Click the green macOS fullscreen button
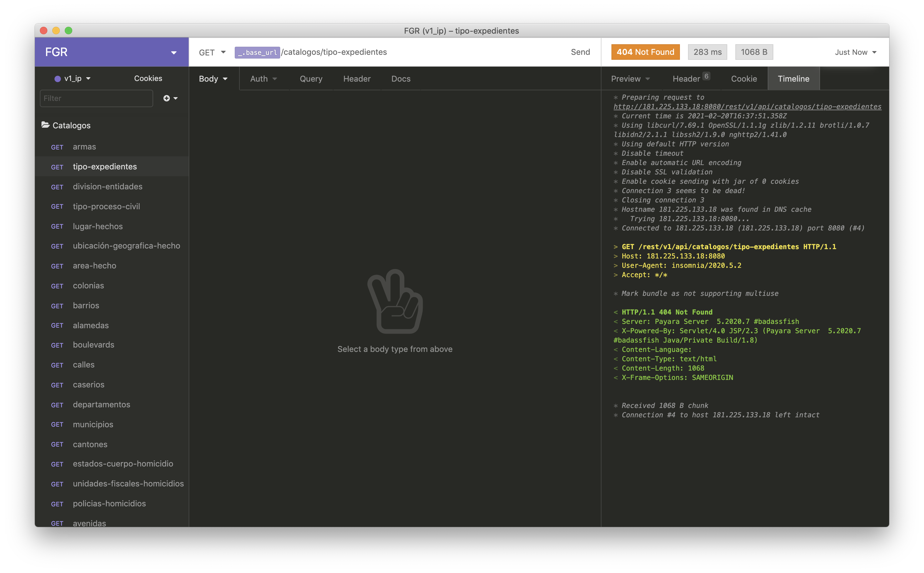Image resolution: width=924 pixels, height=573 pixels. (68, 31)
